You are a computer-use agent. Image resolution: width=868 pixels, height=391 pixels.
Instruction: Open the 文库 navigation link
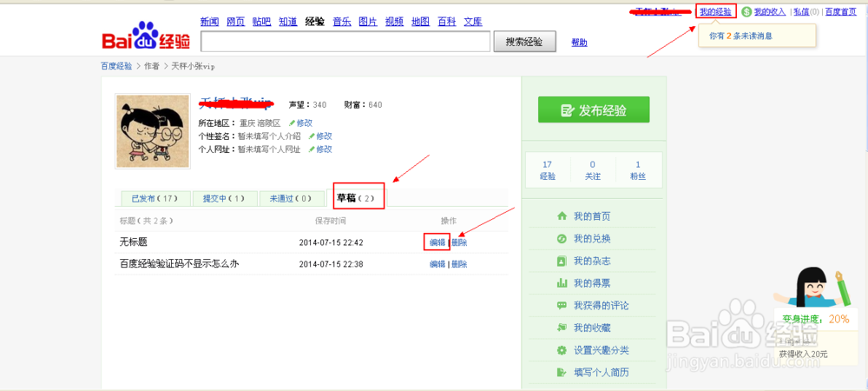point(473,22)
